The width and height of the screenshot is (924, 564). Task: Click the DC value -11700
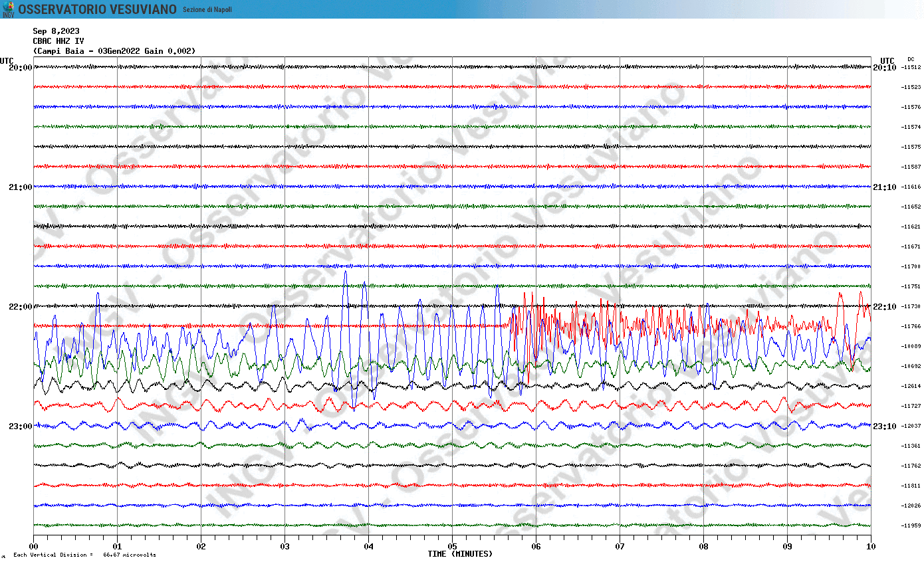(911, 266)
